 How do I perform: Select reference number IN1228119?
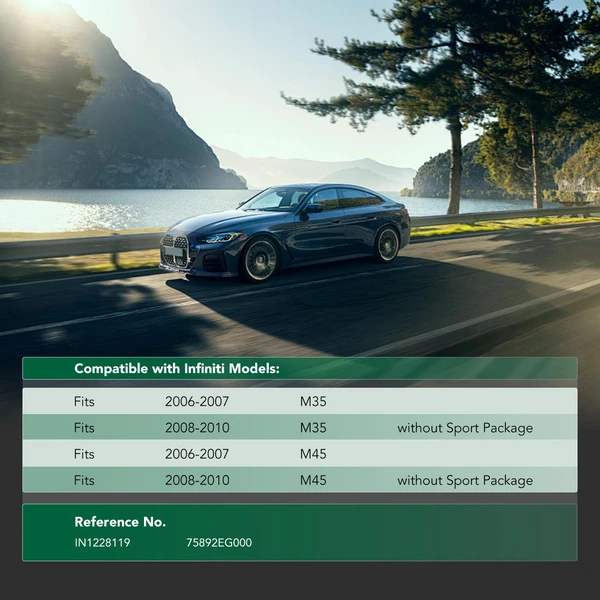pyautogui.click(x=102, y=543)
